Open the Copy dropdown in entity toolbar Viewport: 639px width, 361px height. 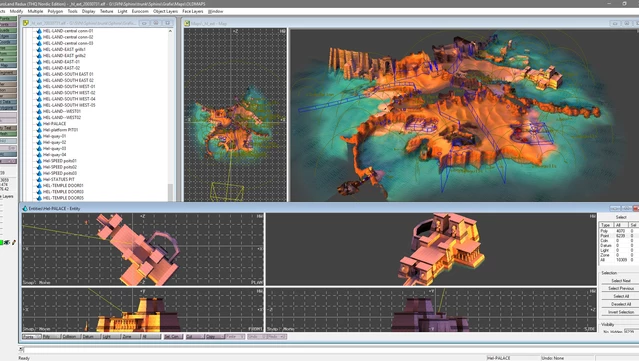pyautogui.click(x=215, y=337)
